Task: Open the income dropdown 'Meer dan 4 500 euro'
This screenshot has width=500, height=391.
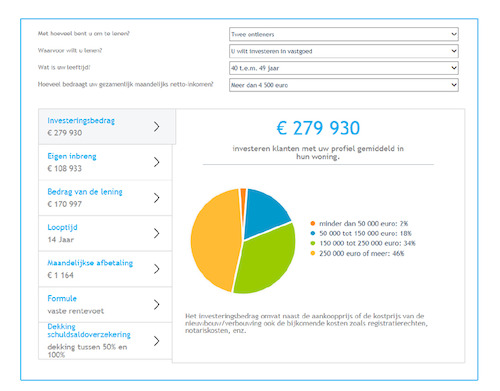Action: click(344, 85)
